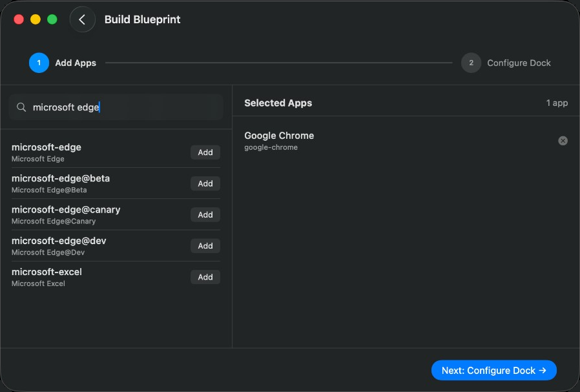Select the microsoft-edge result name
Viewport: 580px width, 392px height.
(47, 147)
